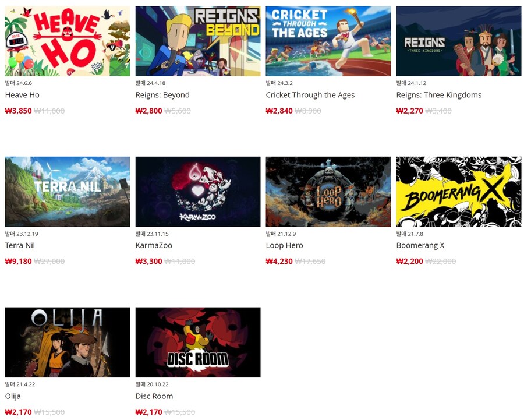
Task: Open the KarmaZoo title link
Action: tap(154, 245)
